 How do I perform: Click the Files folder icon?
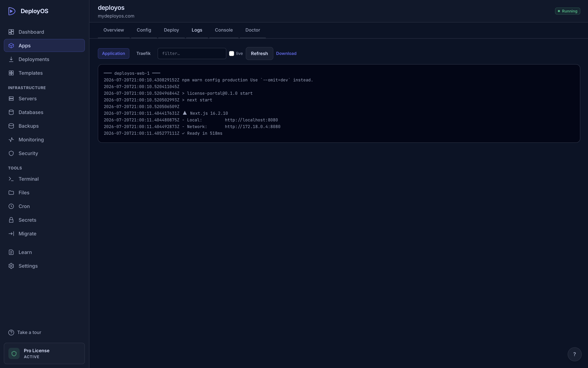11,193
